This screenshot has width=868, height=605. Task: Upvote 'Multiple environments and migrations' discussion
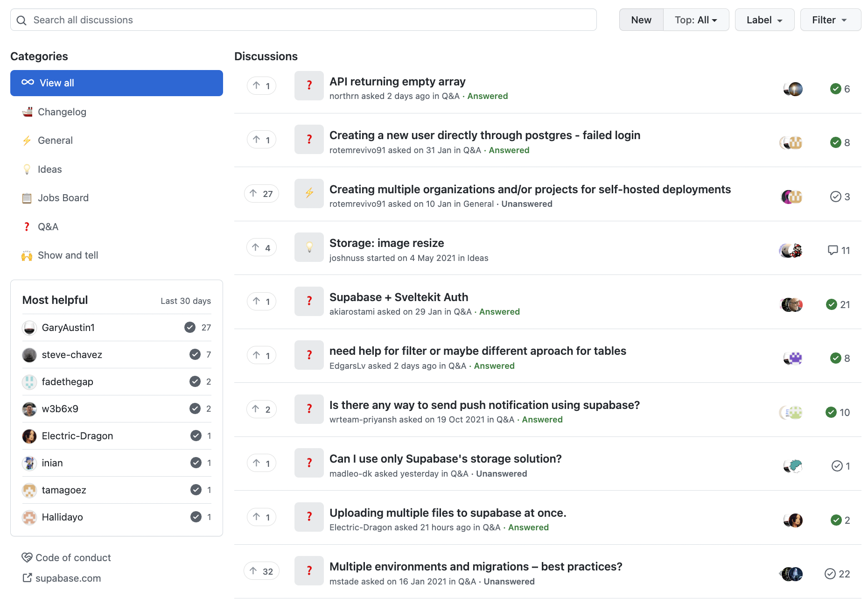pyautogui.click(x=261, y=571)
